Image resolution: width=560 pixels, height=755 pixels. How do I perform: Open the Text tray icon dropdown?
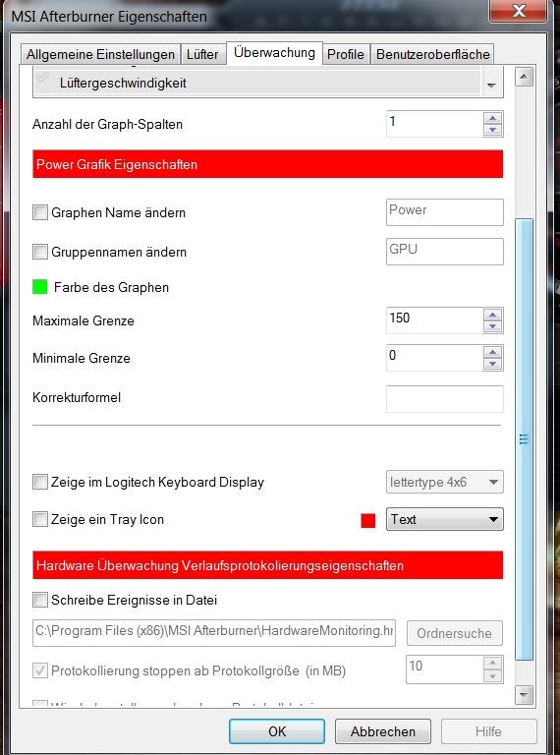click(x=444, y=519)
